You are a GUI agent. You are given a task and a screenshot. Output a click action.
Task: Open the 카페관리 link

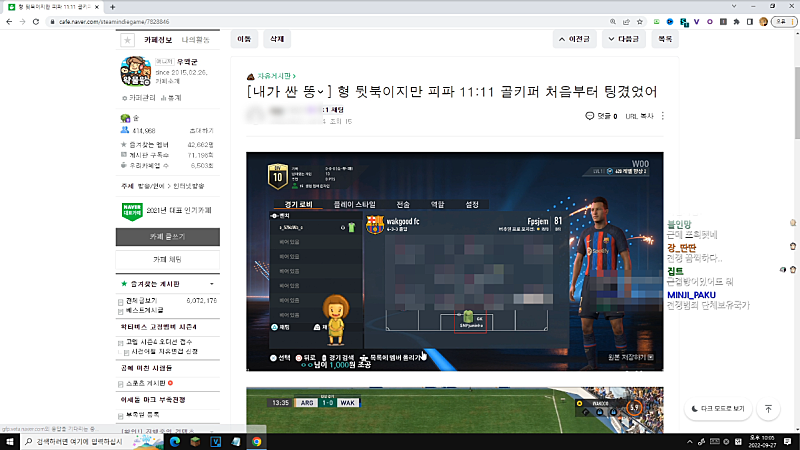pyautogui.click(x=139, y=98)
